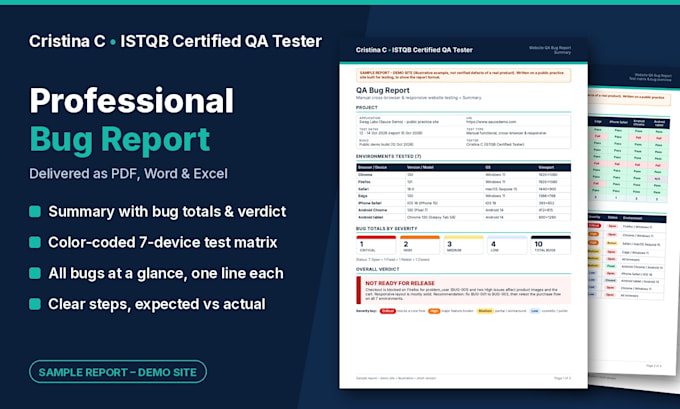The width and height of the screenshot is (680, 409).
Task: Click the SAMPLE REPORT – DEMO SITE pill
Action: (x=118, y=372)
